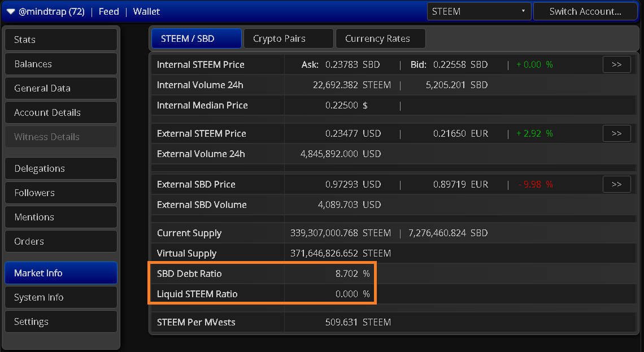This screenshot has width=644, height=352.
Task: Open the Balances sidebar section
Action: [61, 64]
